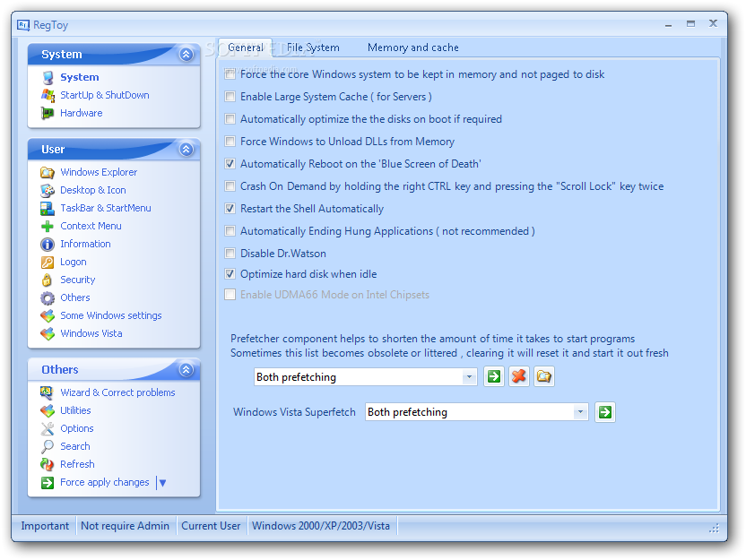Screen dimensions: 746x560
Task: Switch to the General tab
Action: pos(245,47)
